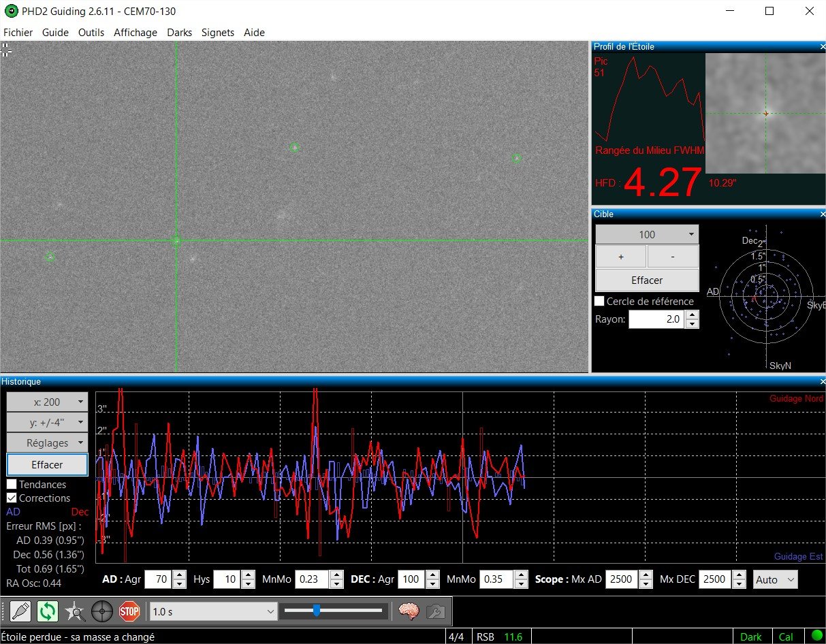
Task: Open the Auto declination mode dropdown
Action: point(775,580)
